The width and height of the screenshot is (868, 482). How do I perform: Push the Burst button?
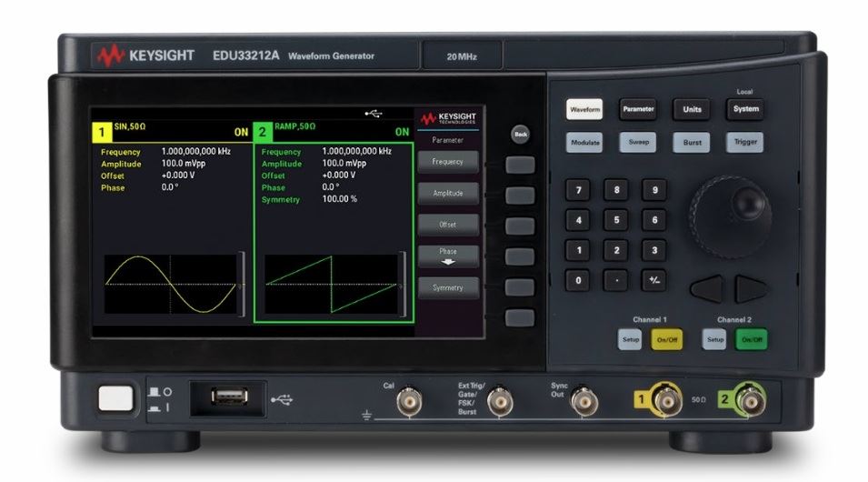(x=692, y=143)
